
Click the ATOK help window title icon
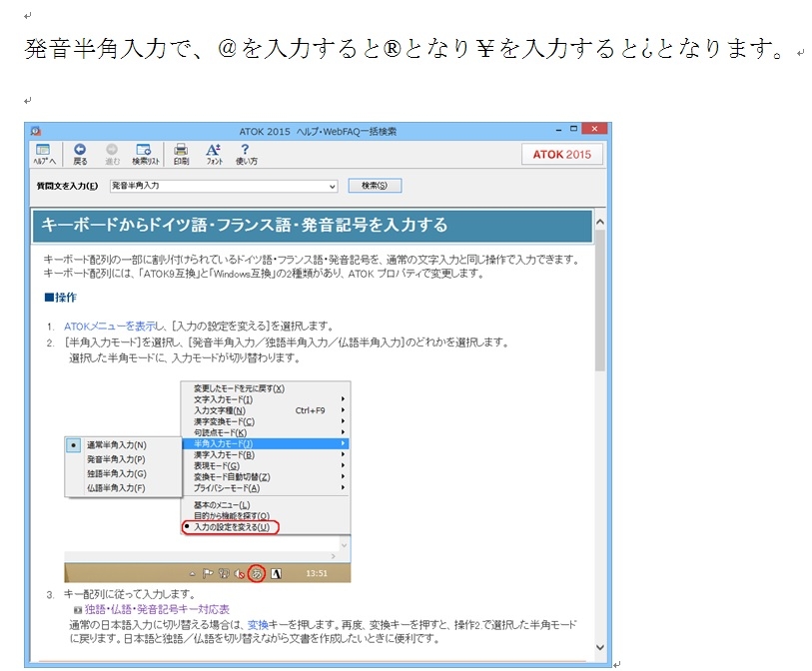pos(36,131)
